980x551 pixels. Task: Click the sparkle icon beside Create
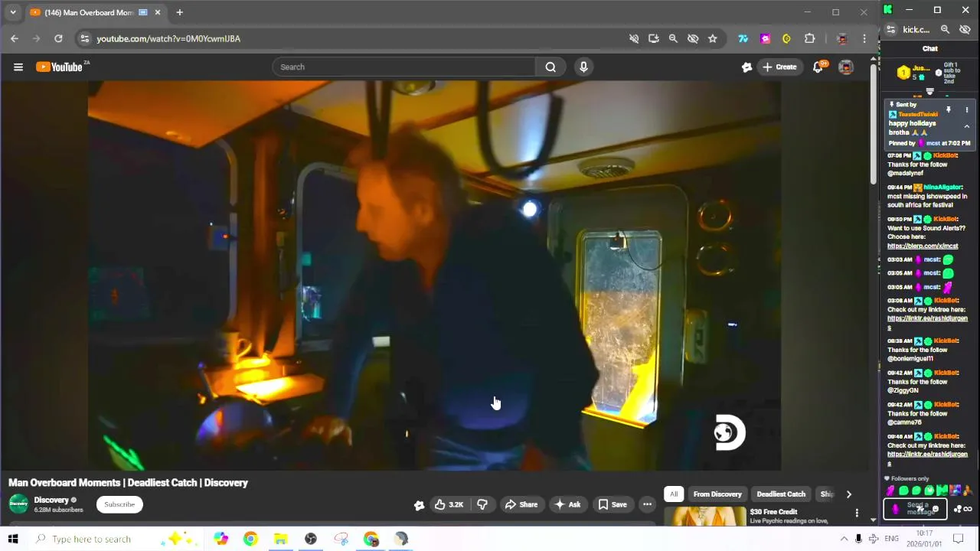click(746, 67)
